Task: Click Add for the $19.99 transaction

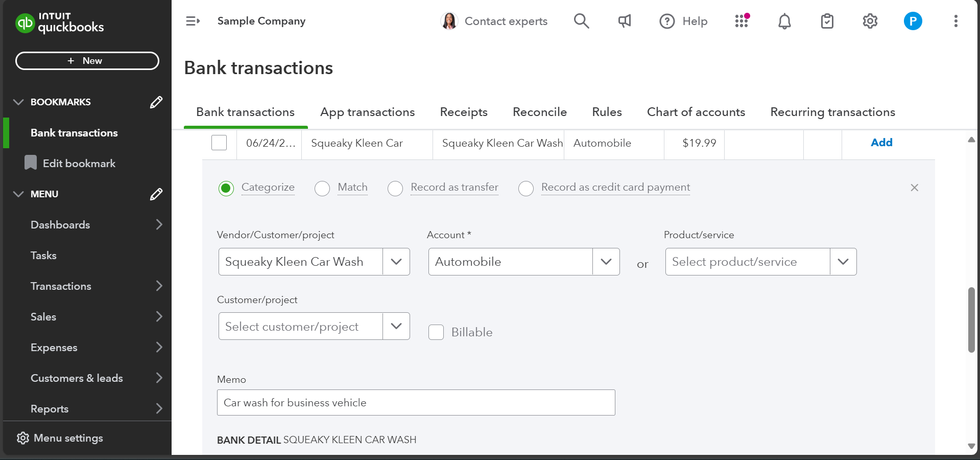Action: tap(881, 143)
